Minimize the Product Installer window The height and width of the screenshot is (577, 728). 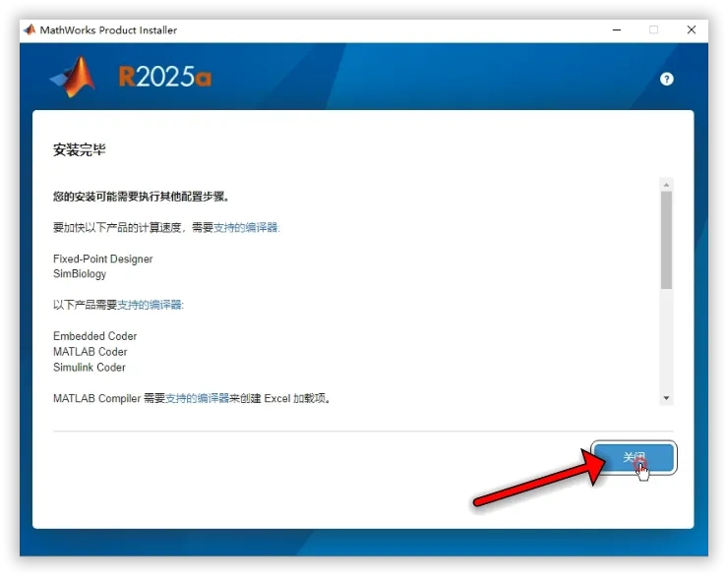[x=617, y=30]
